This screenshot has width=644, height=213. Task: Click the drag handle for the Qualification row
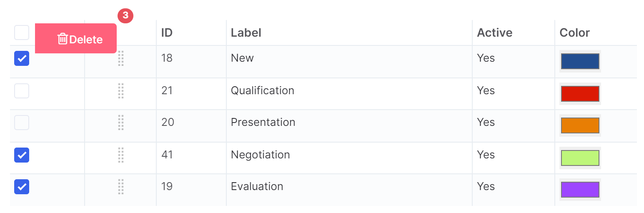point(121,91)
